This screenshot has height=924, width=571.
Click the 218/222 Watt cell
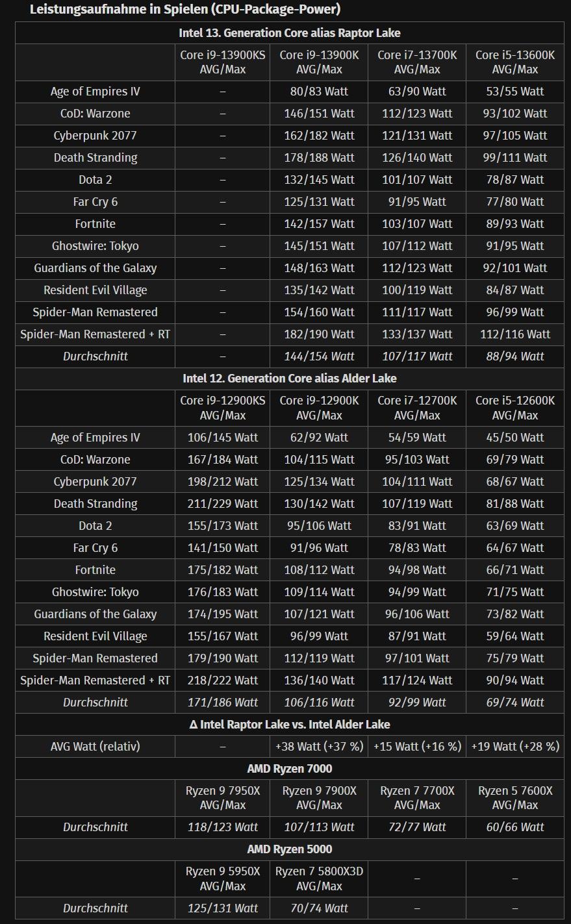coord(222,681)
